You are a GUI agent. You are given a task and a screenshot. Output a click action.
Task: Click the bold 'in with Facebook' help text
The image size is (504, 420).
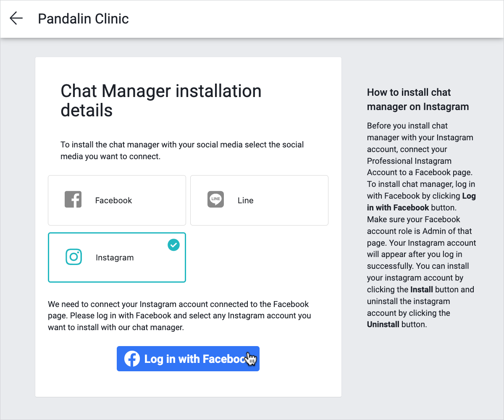tap(398, 207)
